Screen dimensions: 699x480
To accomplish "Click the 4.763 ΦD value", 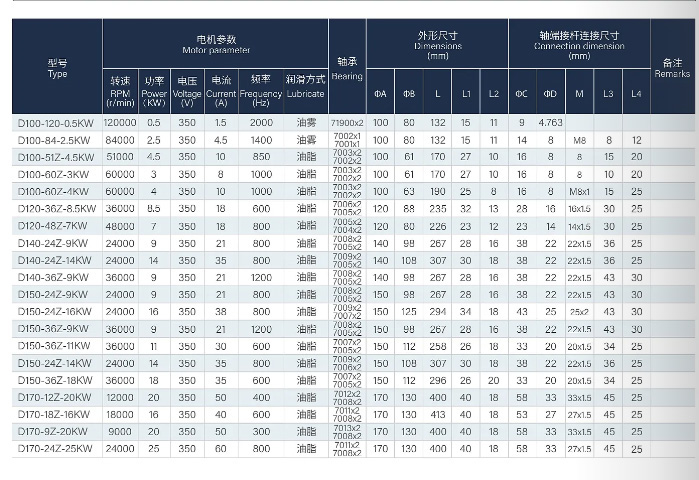I will tap(550, 122).
